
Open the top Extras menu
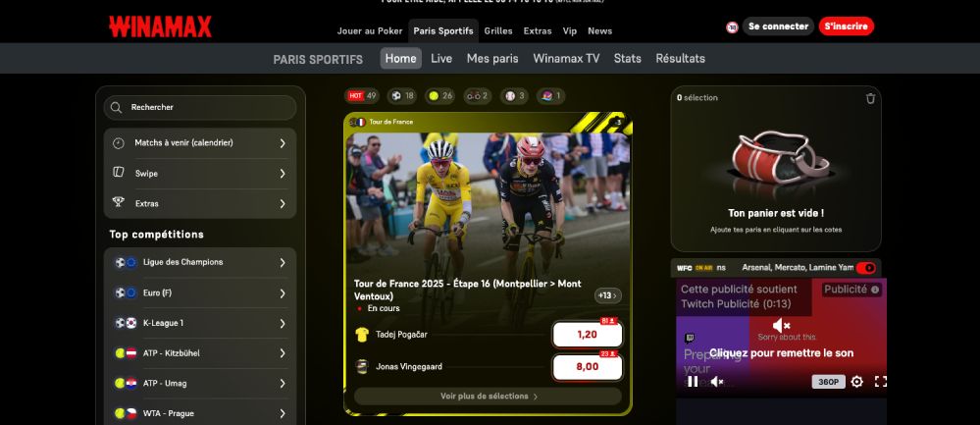[x=538, y=30]
